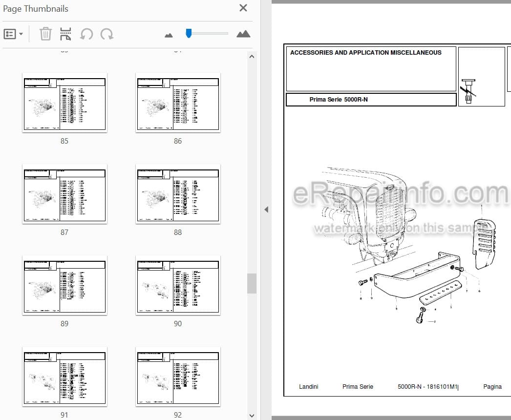This screenshot has height=420, width=511.
Task: Rotate page counterclockwise icon
Action: 86,34
